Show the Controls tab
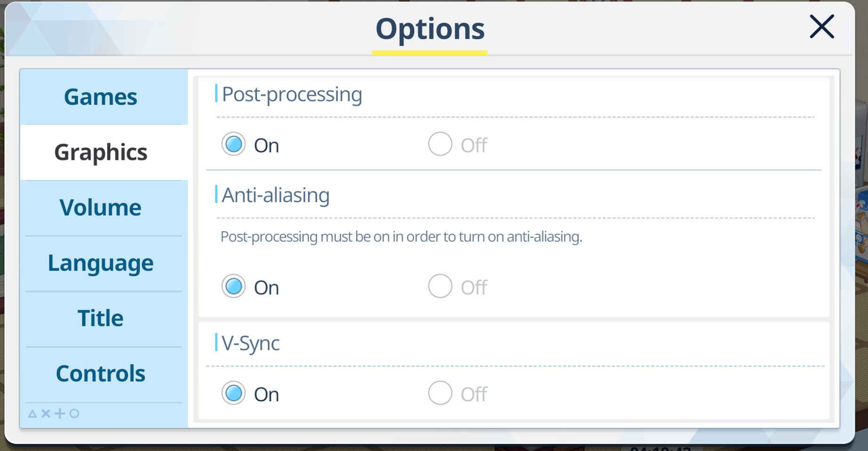Viewport: 868px width, 451px height. pyautogui.click(x=104, y=374)
